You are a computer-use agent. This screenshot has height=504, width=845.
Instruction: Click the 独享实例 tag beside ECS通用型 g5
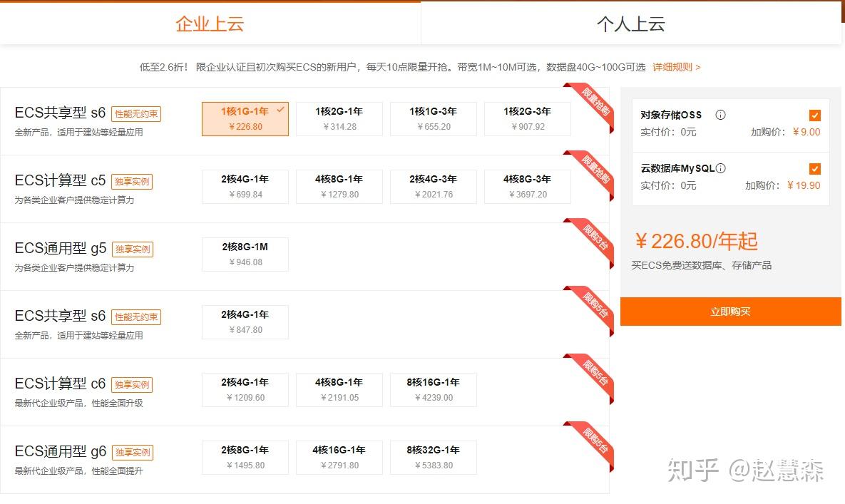click(133, 250)
